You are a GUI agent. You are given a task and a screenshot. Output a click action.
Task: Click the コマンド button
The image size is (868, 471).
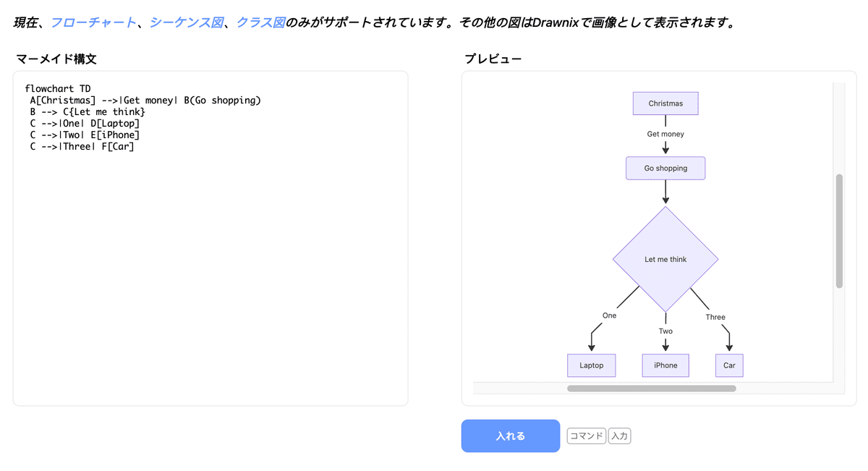click(x=586, y=436)
